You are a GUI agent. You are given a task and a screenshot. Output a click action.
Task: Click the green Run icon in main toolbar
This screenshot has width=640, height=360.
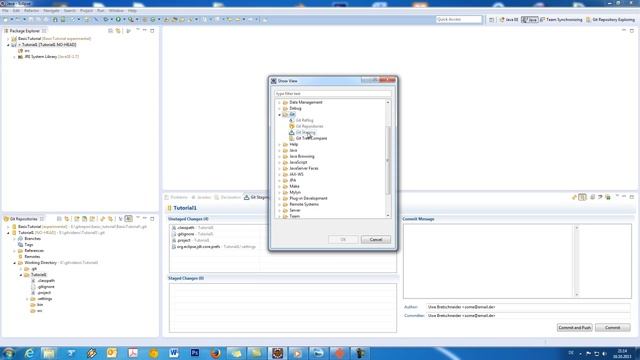click(x=118, y=19)
